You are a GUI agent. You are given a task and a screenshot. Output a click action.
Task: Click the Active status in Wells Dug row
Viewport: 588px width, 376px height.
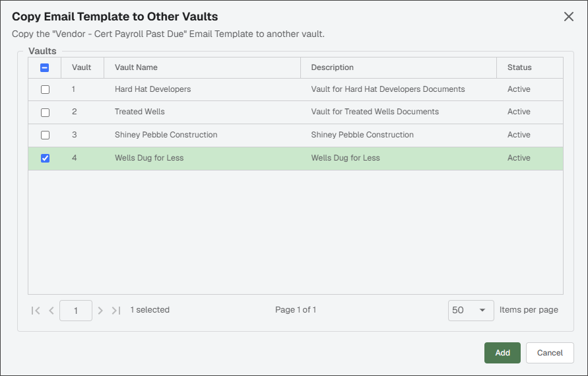pos(519,158)
